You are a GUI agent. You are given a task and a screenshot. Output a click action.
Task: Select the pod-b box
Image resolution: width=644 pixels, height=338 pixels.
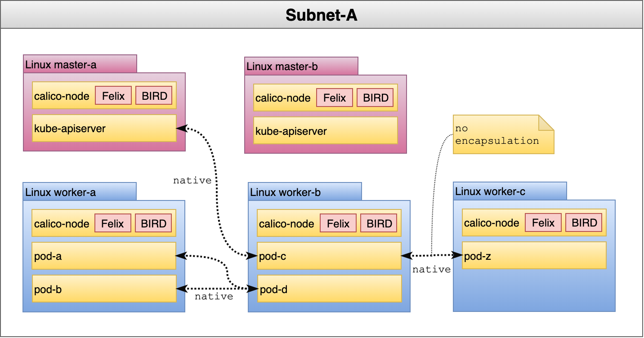[103, 289]
